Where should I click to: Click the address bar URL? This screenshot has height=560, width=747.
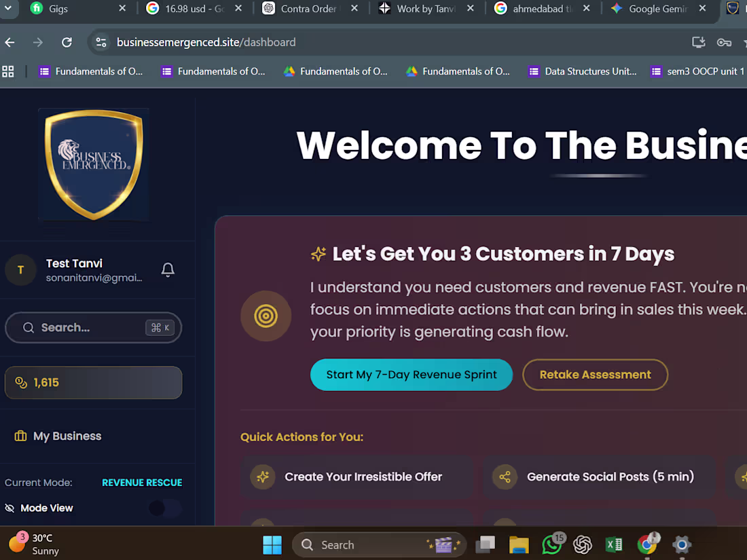pos(206,42)
